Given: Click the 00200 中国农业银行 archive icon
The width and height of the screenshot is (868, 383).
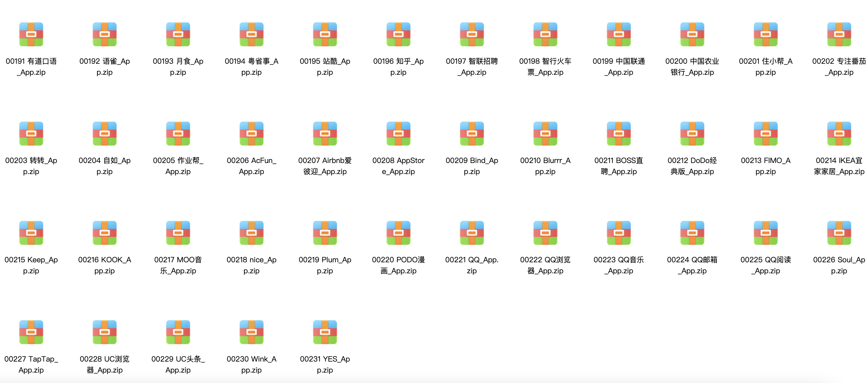Looking at the screenshot, I should [692, 34].
